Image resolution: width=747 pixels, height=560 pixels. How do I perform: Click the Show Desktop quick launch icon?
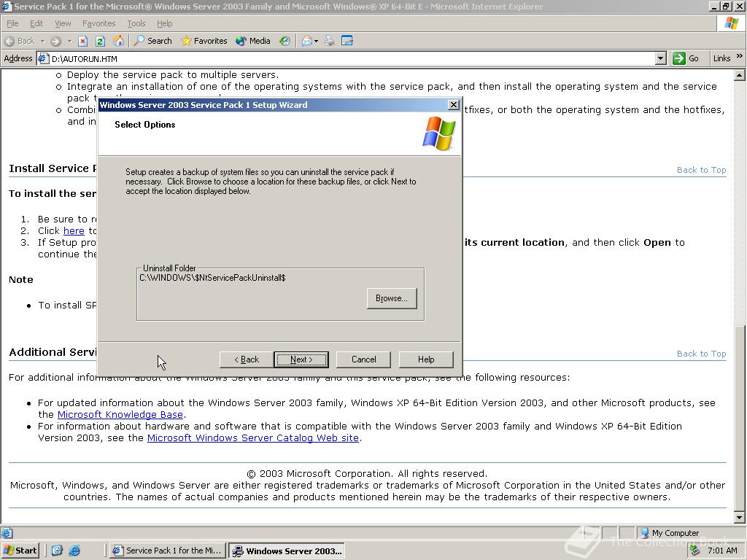click(57, 551)
